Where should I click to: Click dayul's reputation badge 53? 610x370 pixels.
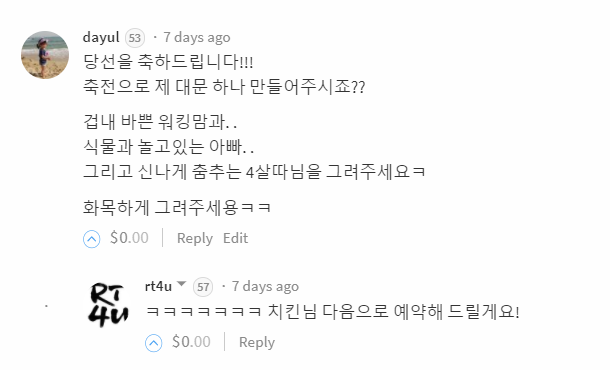pos(135,38)
